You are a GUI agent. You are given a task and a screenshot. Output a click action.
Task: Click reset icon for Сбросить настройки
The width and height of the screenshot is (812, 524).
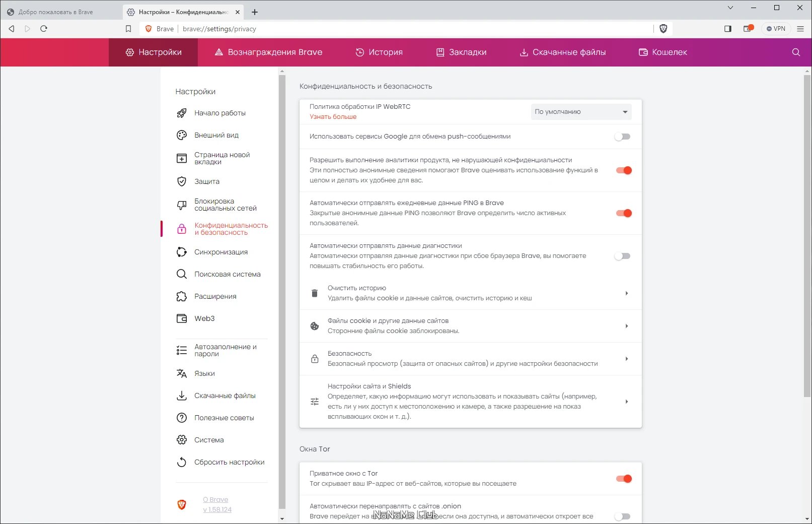[x=182, y=462]
